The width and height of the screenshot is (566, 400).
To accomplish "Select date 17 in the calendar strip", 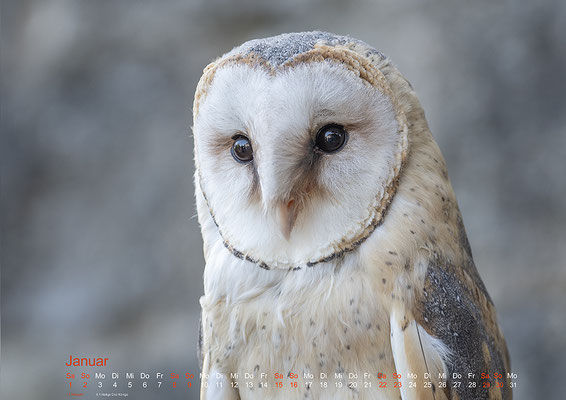I will click(x=309, y=385).
